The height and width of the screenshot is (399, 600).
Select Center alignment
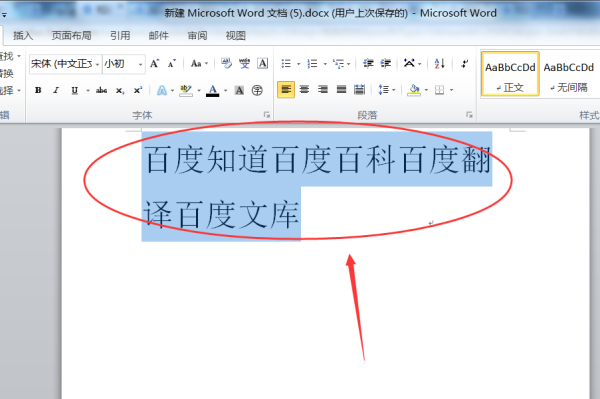coord(304,90)
